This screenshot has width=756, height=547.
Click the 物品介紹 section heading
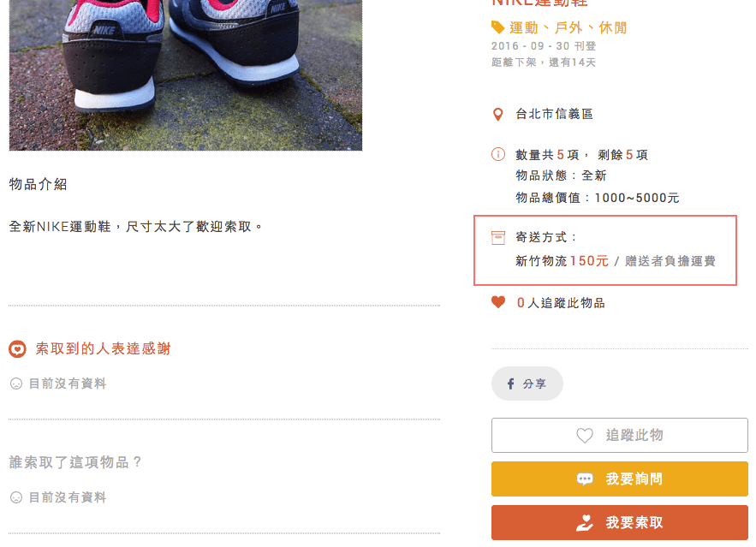tap(38, 184)
